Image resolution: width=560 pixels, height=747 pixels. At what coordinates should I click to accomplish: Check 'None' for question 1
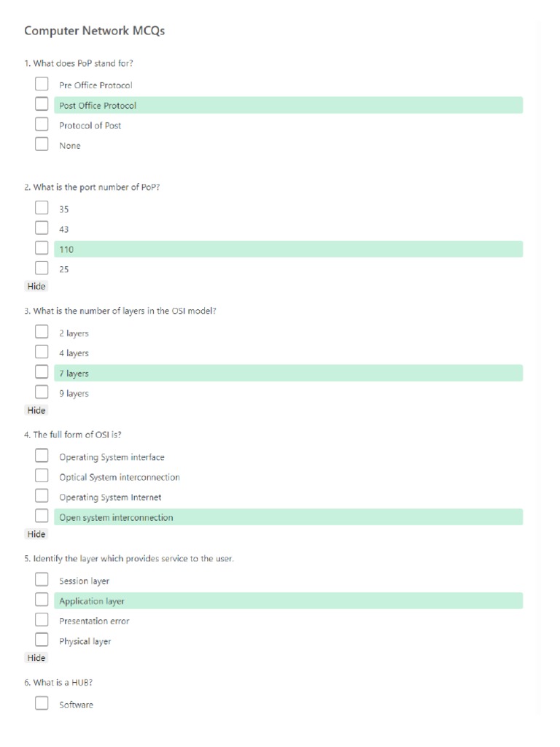point(42,144)
